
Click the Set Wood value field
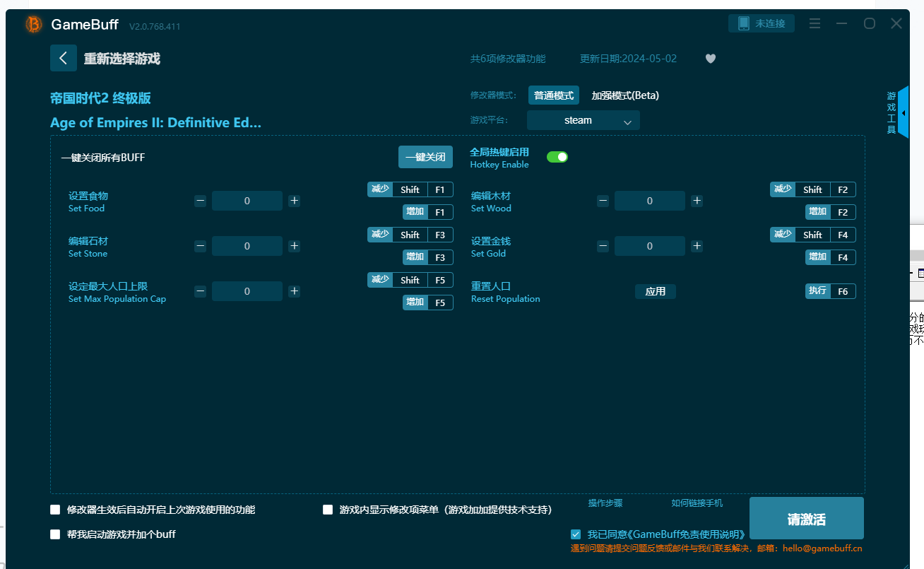(650, 201)
